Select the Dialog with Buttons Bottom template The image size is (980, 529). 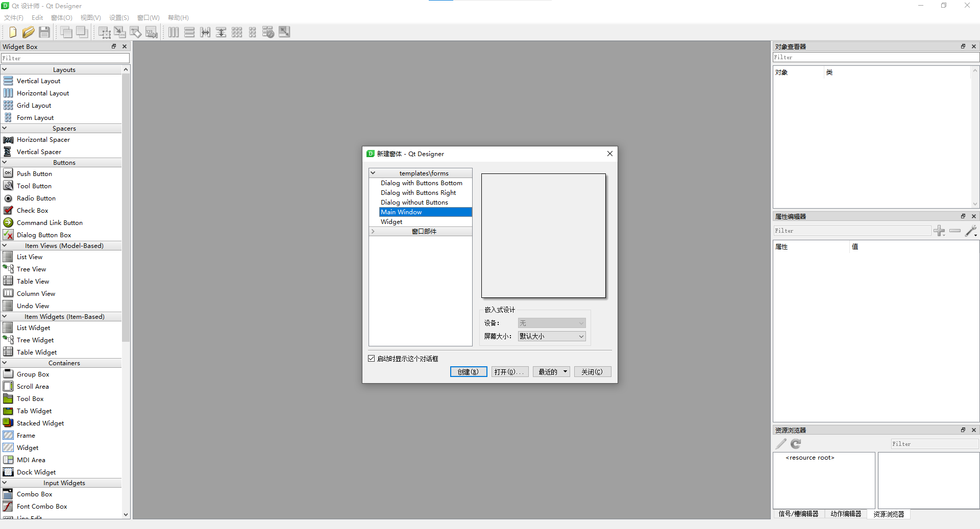(x=421, y=183)
